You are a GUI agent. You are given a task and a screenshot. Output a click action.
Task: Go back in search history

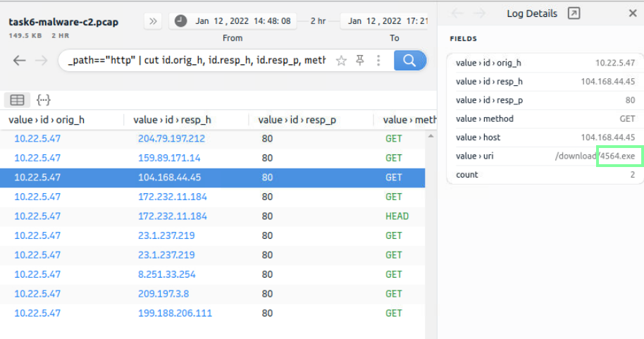tap(20, 61)
